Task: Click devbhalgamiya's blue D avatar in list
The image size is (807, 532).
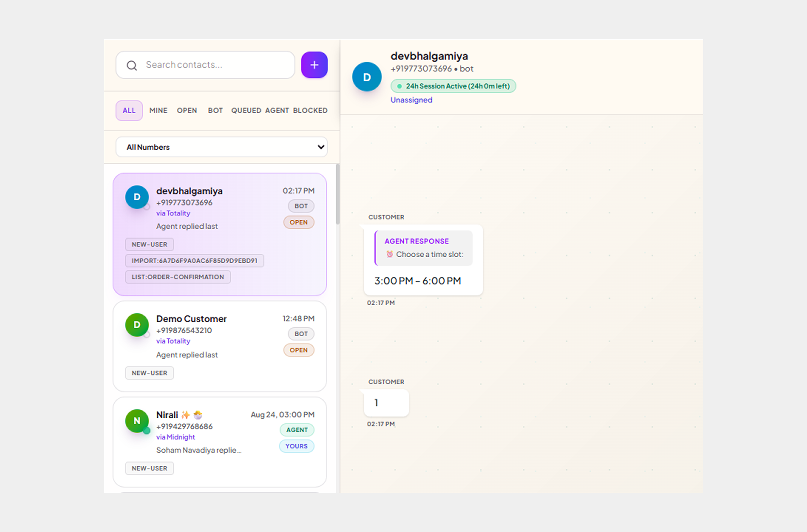Action: point(137,197)
